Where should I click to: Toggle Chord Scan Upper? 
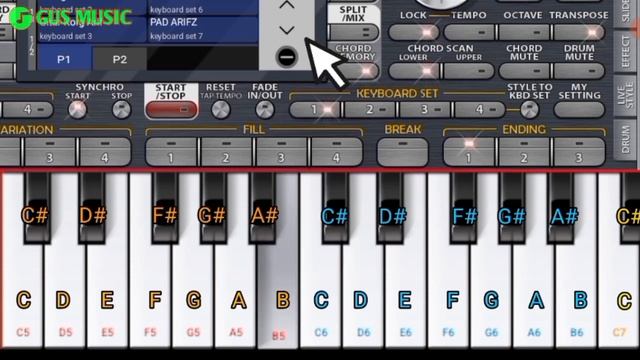pyautogui.click(x=469, y=71)
